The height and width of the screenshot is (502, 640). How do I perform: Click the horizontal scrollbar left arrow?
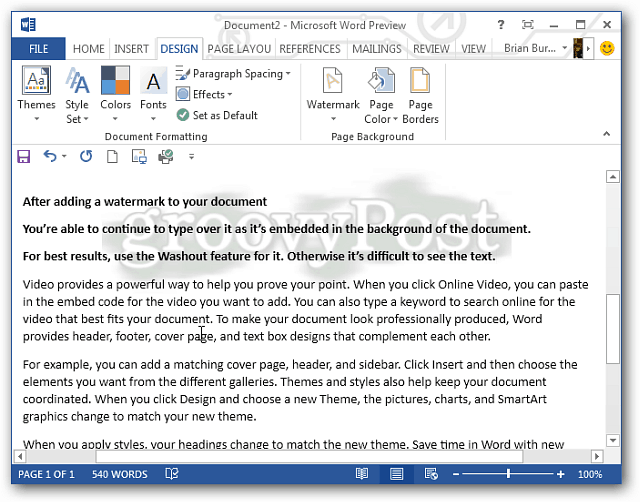click(20, 456)
